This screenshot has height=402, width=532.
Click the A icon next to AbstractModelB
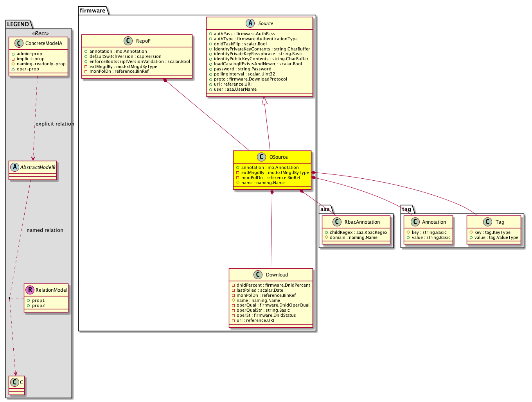pos(14,167)
